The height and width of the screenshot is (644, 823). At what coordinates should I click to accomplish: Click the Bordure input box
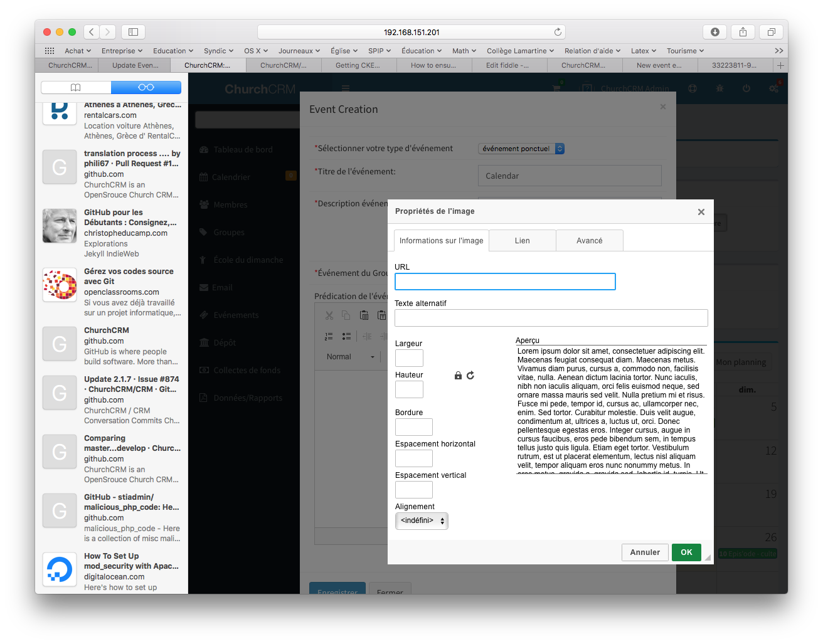pos(414,427)
